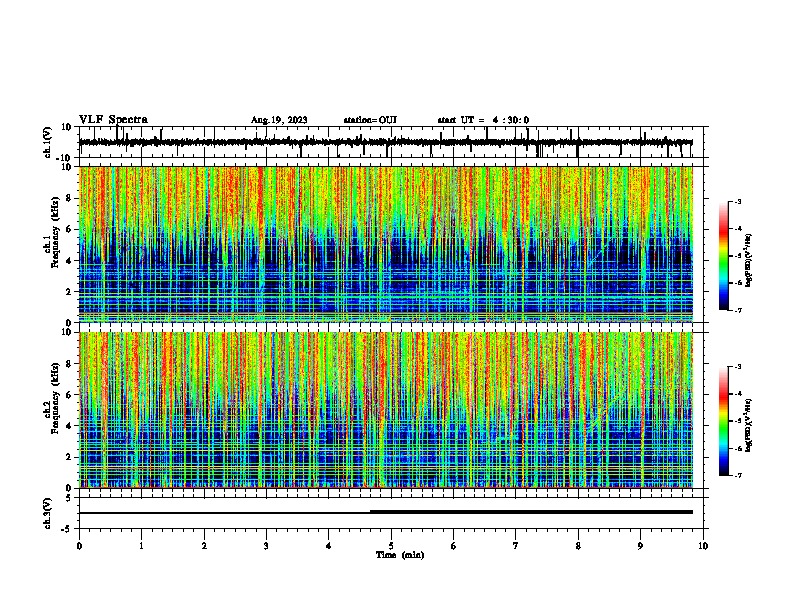Click the "8" kHz tick on ch.1 spectrogram

coord(69,198)
